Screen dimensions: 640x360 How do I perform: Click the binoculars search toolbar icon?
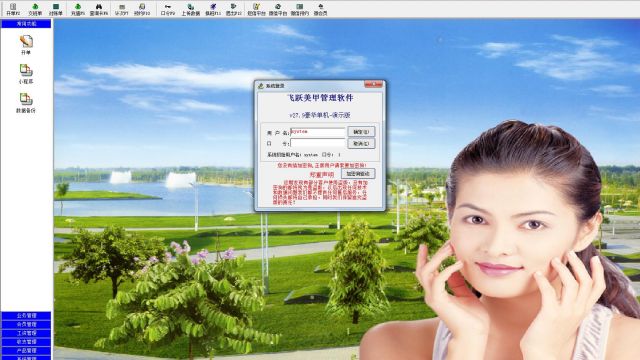click(99, 9)
